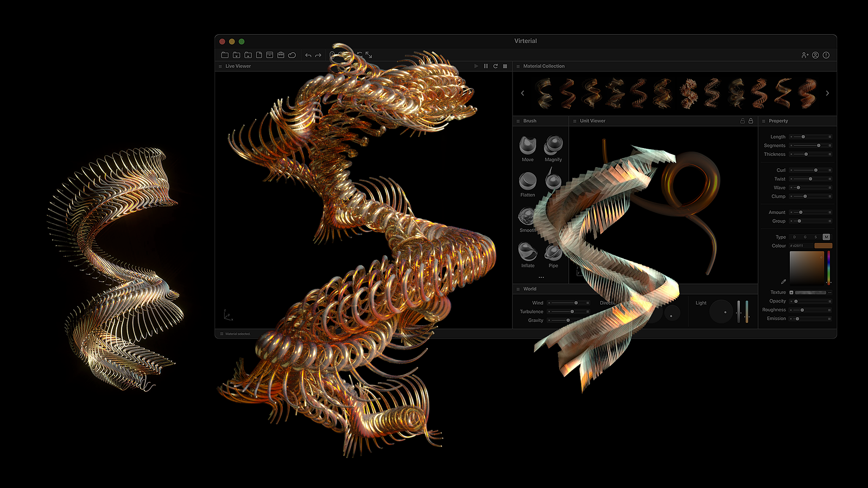Show more brushes with the ellipsis
This screenshot has width=868, height=488.
[x=541, y=277]
